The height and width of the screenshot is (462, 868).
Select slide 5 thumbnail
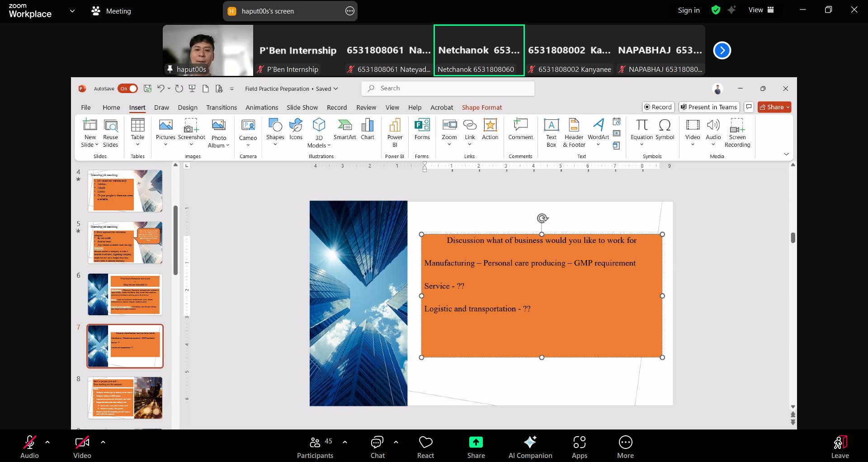point(125,243)
